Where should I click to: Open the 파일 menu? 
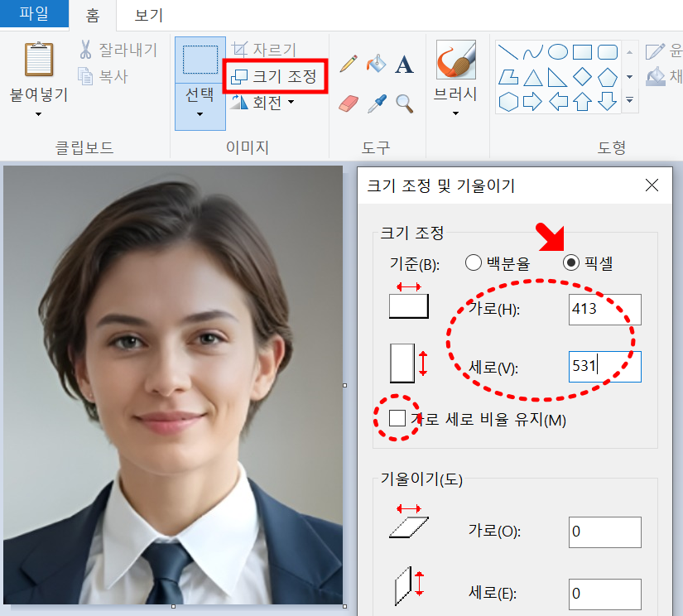(x=33, y=15)
